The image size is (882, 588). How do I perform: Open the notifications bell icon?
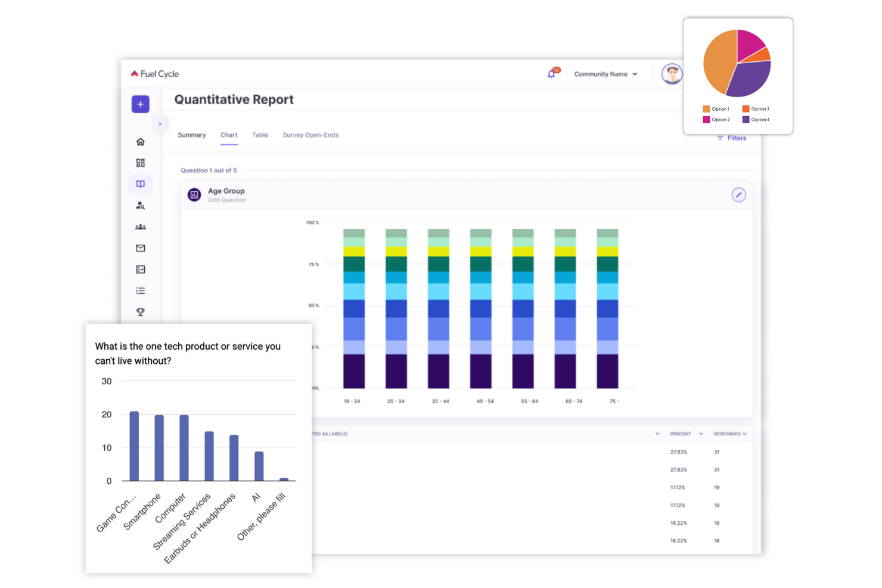pyautogui.click(x=551, y=74)
